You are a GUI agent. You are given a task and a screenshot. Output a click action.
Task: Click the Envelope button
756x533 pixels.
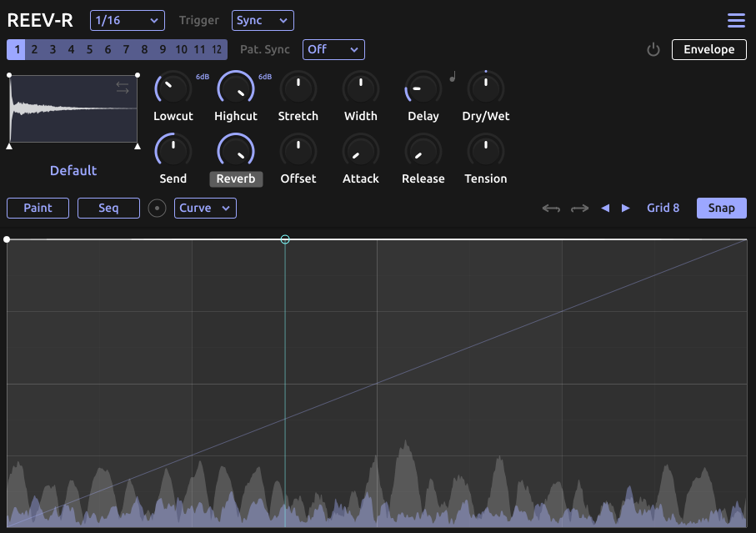point(708,49)
